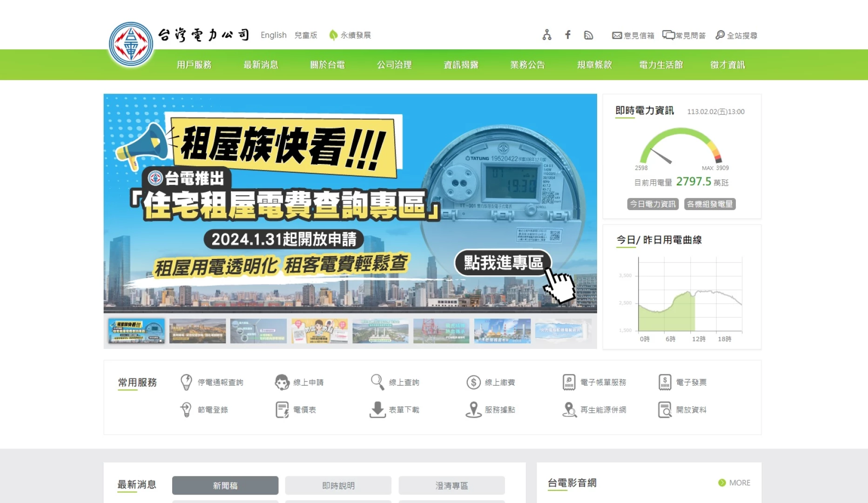Viewport: 868px width, 503px height.
Task: Switch to the 即時說明 tab
Action: coord(338,485)
